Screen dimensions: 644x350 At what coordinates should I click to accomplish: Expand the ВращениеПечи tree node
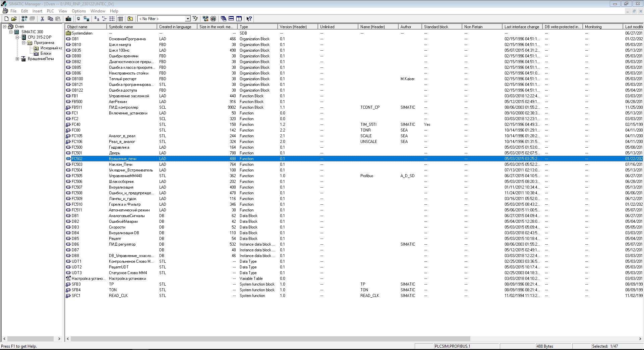point(17,59)
